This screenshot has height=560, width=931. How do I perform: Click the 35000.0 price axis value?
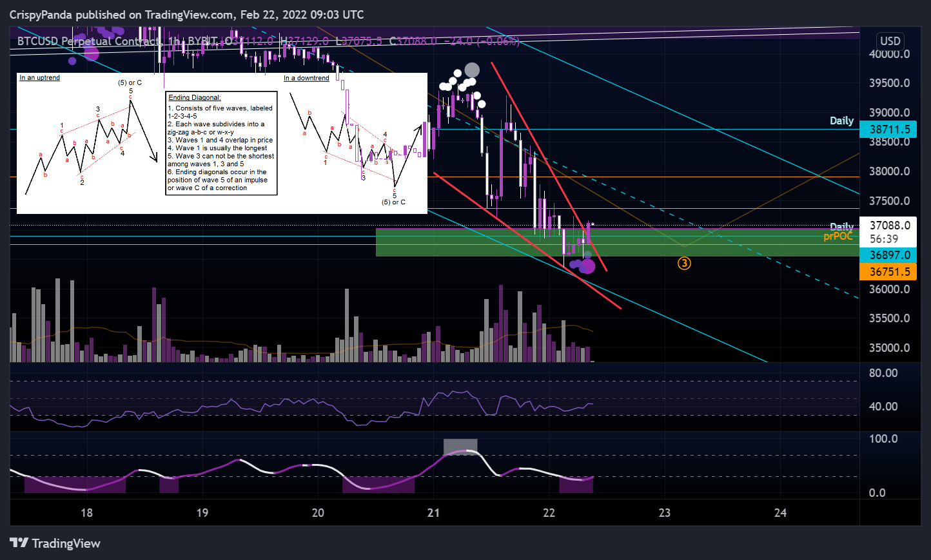click(889, 348)
